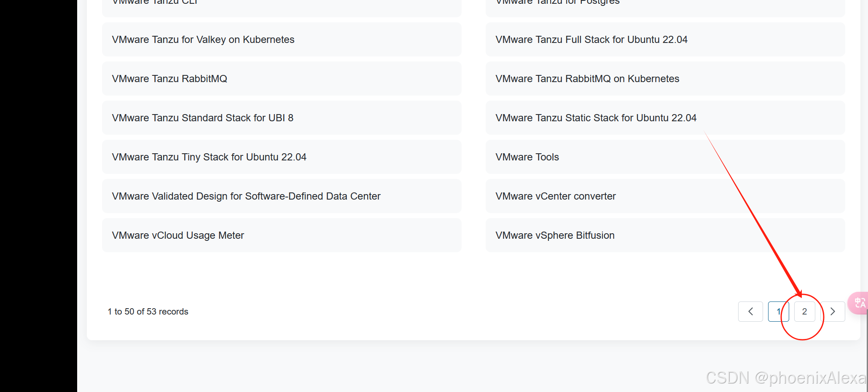Screen dimensions: 868x392
Task: Open VMware Tanzu Tiny Stack for Ubuntu 22.04
Action: [282, 157]
